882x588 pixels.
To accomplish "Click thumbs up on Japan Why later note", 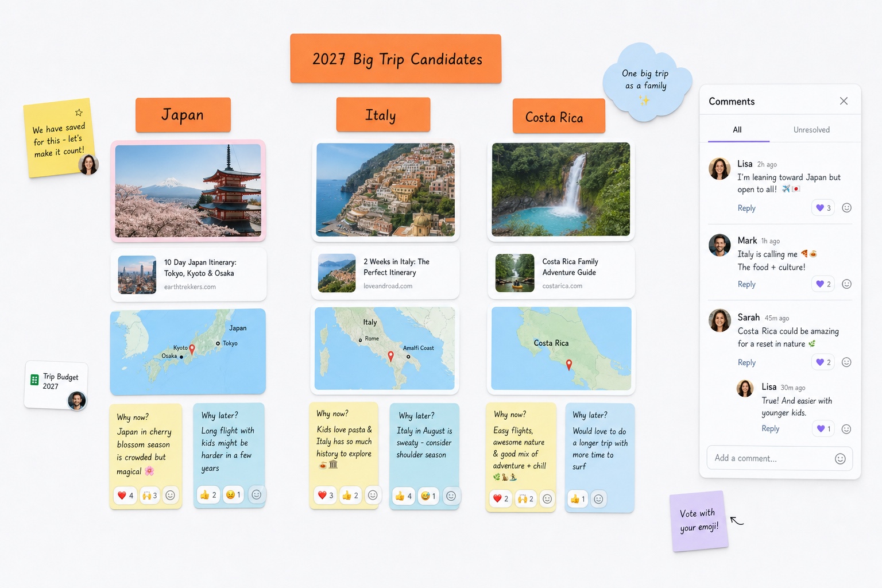I will (x=208, y=494).
